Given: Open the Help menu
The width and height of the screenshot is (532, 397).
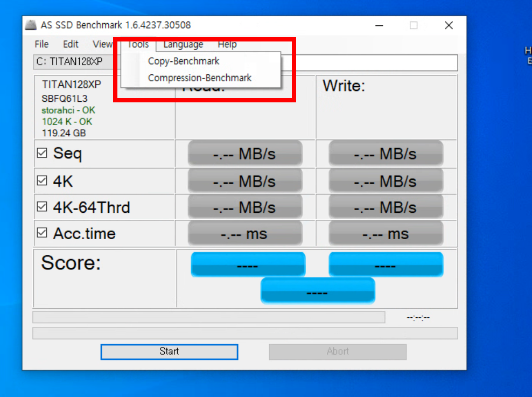Looking at the screenshot, I should [x=227, y=44].
